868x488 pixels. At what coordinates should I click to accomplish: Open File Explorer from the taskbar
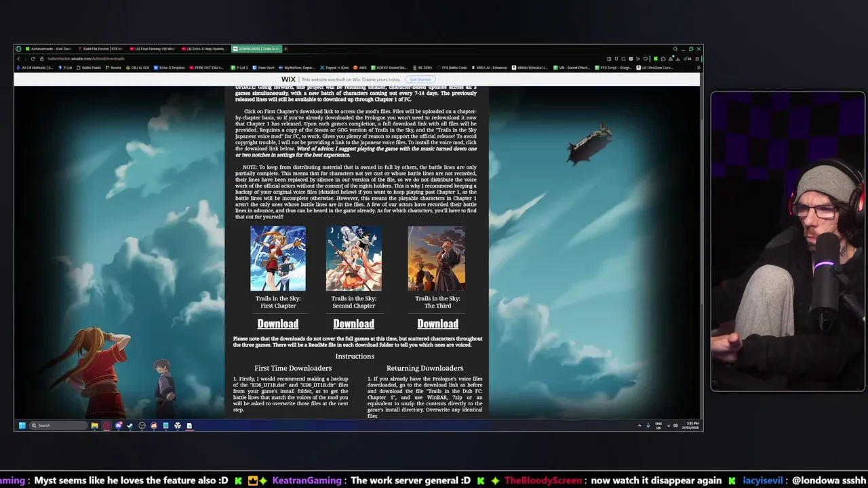click(94, 426)
